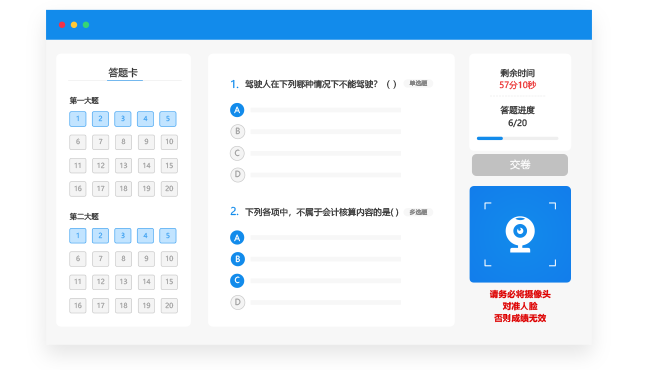The width and height of the screenshot is (650, 370).
Task: Go to question 6 in 第一大题
Action: [x=78, y=142]
